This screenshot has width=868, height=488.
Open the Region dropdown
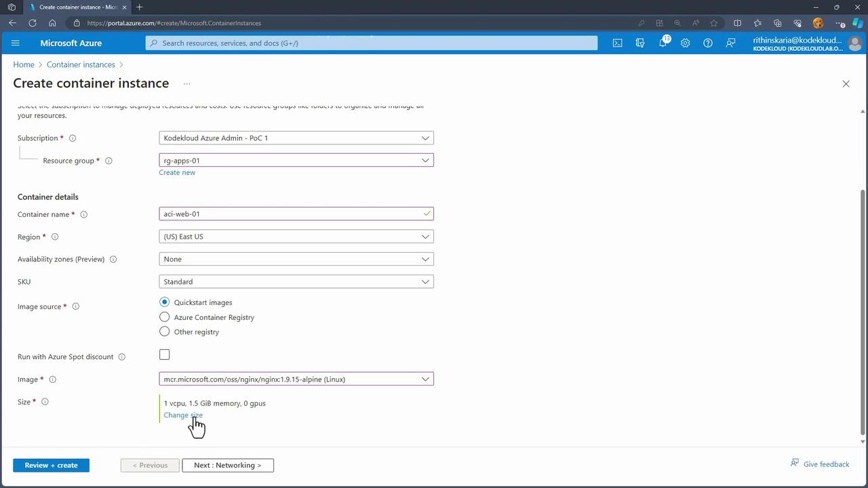coord(296,237)
